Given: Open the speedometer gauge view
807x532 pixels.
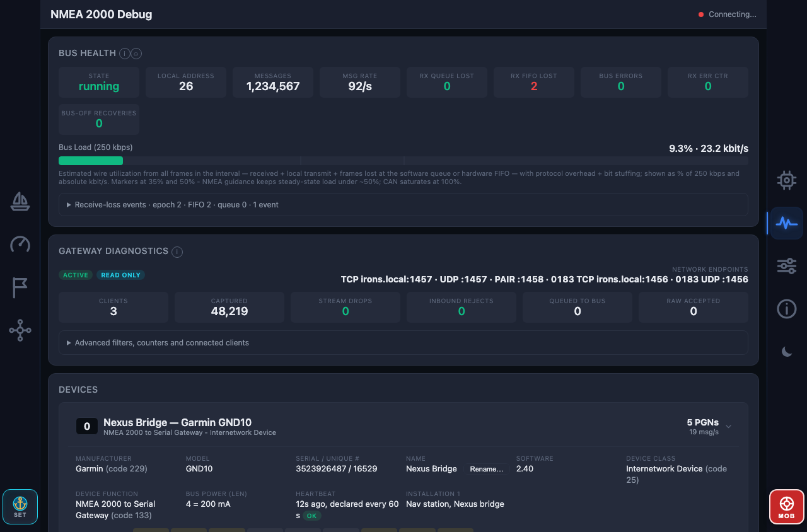Looking at the screenshot, I should pos(20,245).
